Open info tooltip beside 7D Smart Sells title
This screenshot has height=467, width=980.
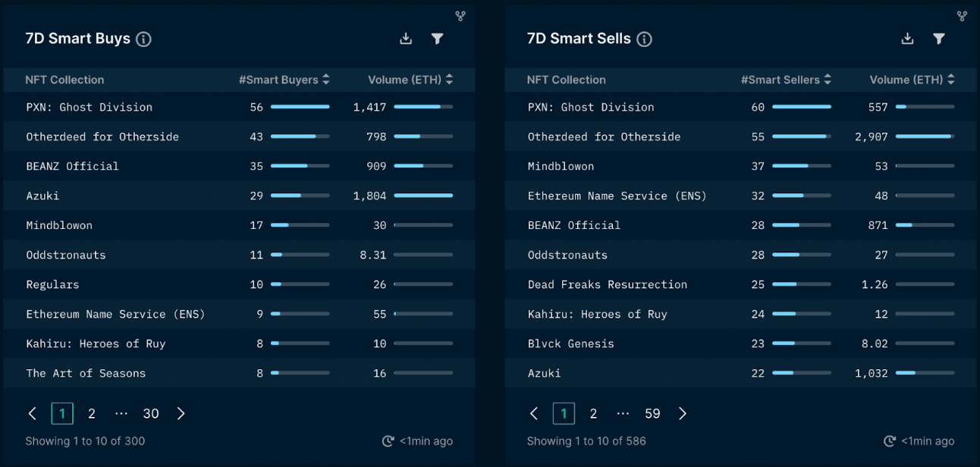point(644,39)
